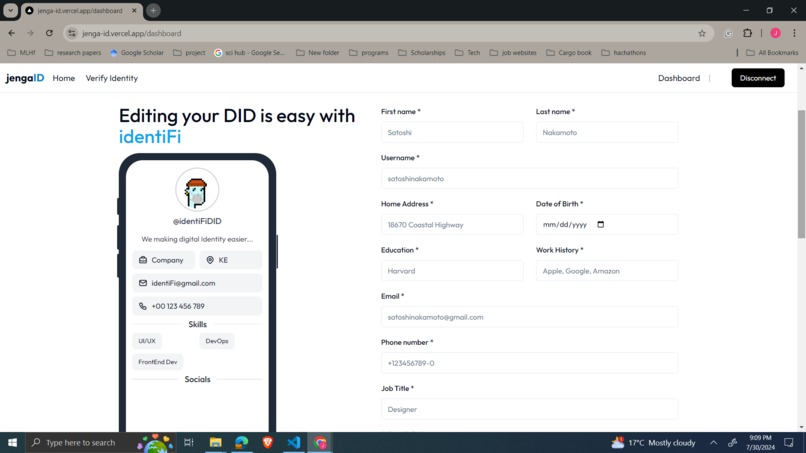Viewport: 806px width, 453px height.
Task: Launch Brave browser from the taskbar
Action: click(268, 442)
